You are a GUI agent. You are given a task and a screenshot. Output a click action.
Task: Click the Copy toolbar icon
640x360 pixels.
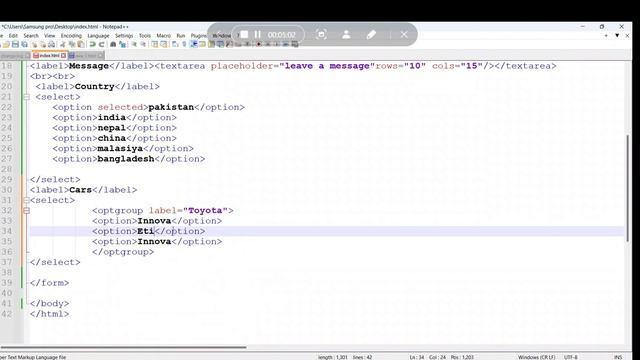[x=72, y=44]
